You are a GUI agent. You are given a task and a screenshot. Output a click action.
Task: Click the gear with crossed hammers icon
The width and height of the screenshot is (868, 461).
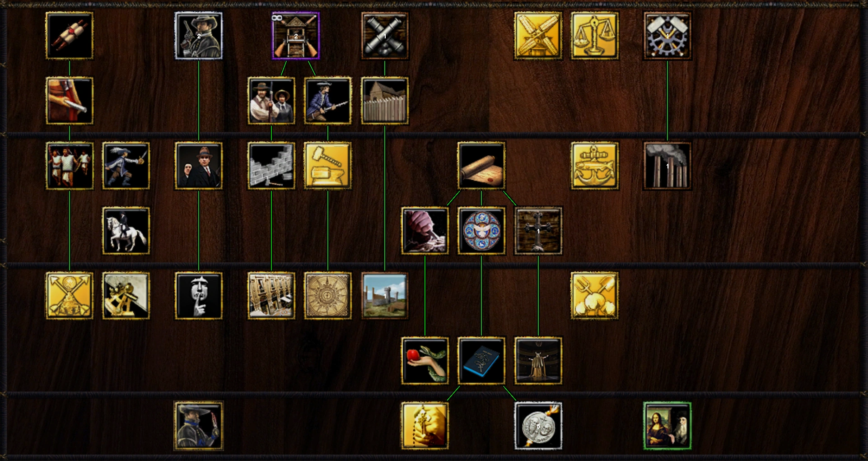[x=667, y=36]
